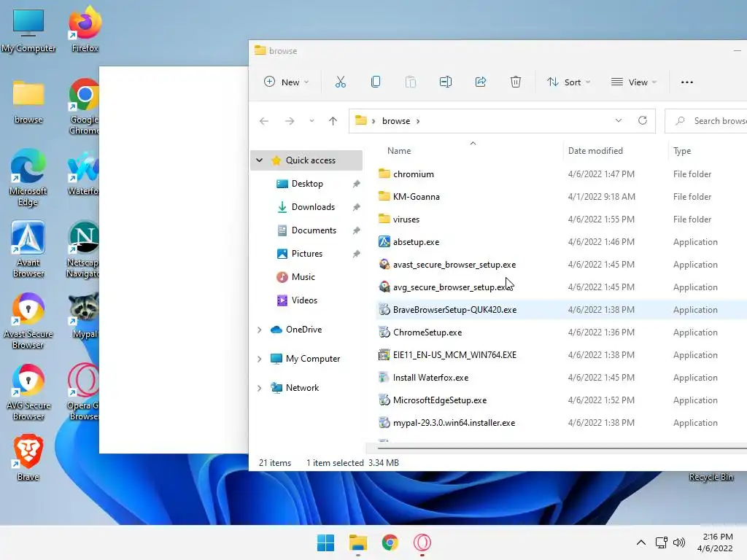Select Avast Secure Browser desktop icon
The height and width of the screenshot is (560, 747).
coord(28,320)
